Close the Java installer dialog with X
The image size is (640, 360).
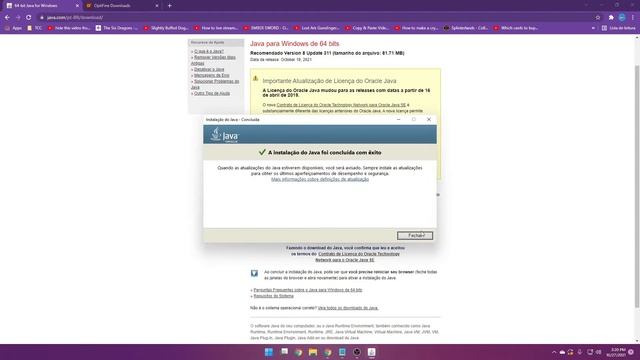tap(429, 120)
